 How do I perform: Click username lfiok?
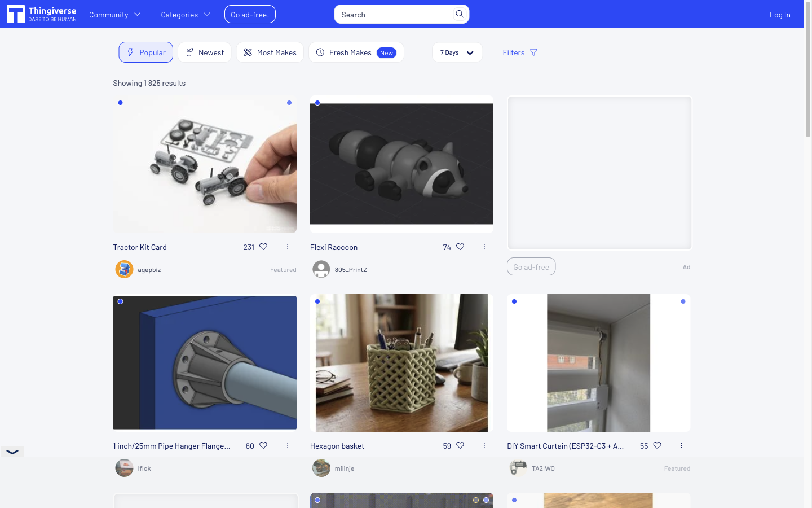[x=144, y=468]
